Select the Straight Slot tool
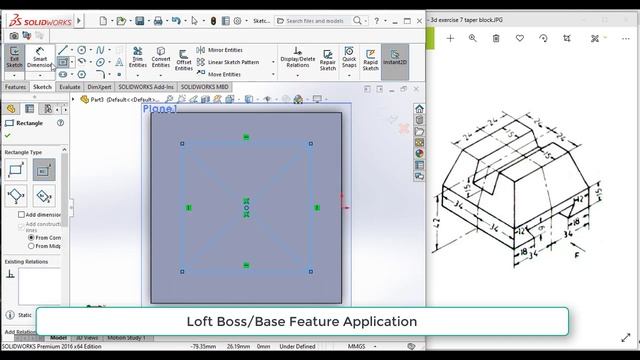The width and height of the screenshot is (640, 360). point(62,74)
